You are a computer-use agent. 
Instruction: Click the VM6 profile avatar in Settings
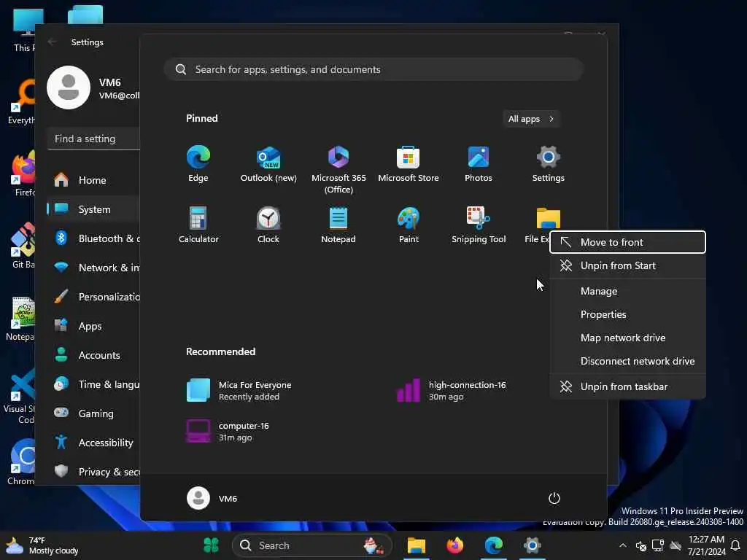(68, 87)
